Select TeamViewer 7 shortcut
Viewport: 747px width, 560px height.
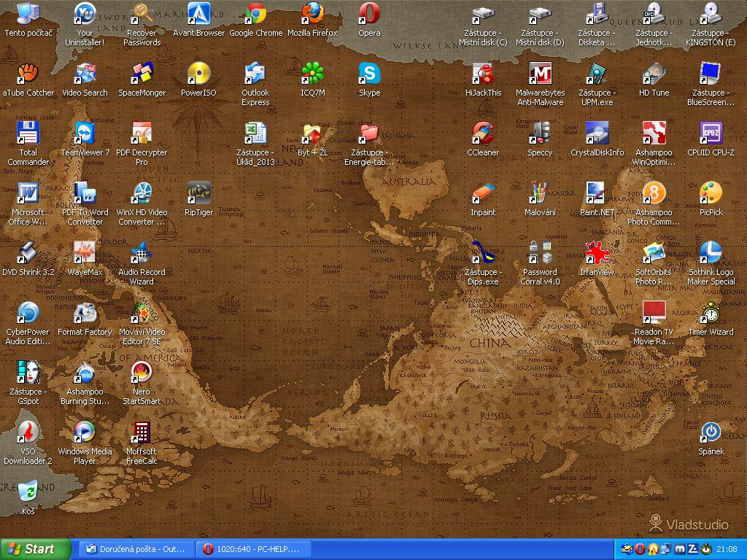coord(85,133)
